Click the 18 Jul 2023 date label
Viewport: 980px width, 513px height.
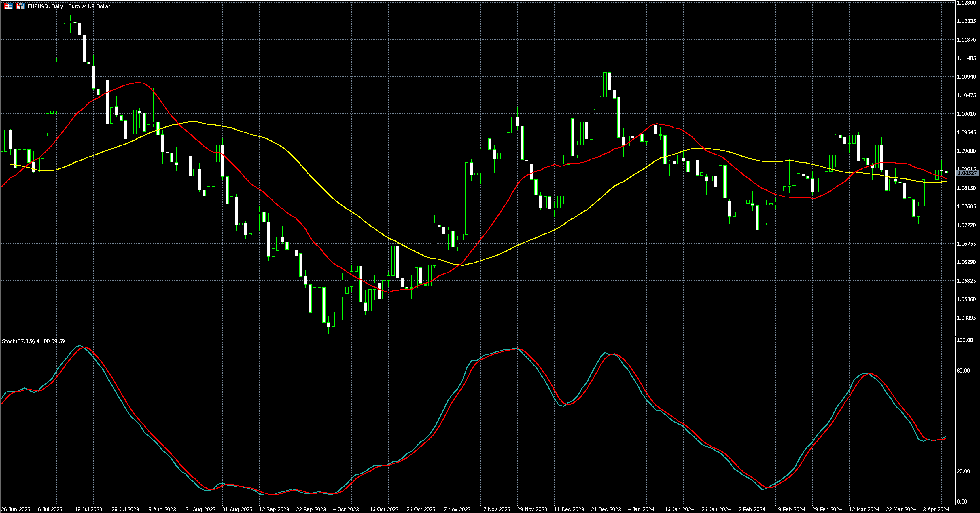tap(88, 509)
